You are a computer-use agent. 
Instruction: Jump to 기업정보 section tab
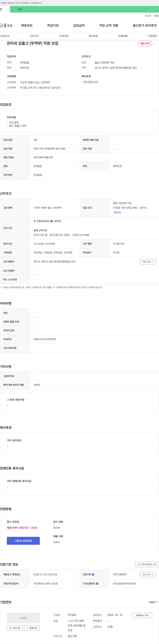(x=152, y=36)
